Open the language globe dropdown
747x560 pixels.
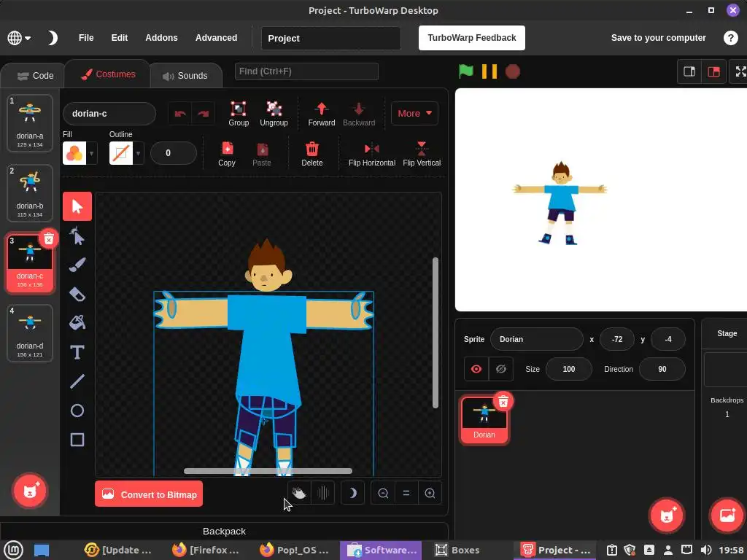coord(19,38)
